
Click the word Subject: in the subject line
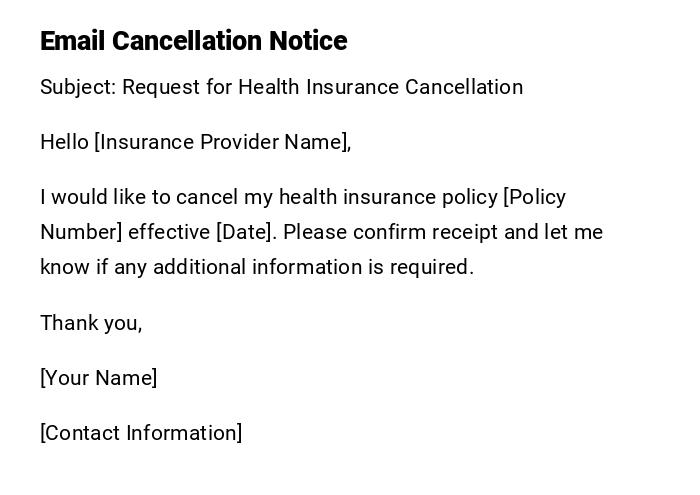click(78, 87)
